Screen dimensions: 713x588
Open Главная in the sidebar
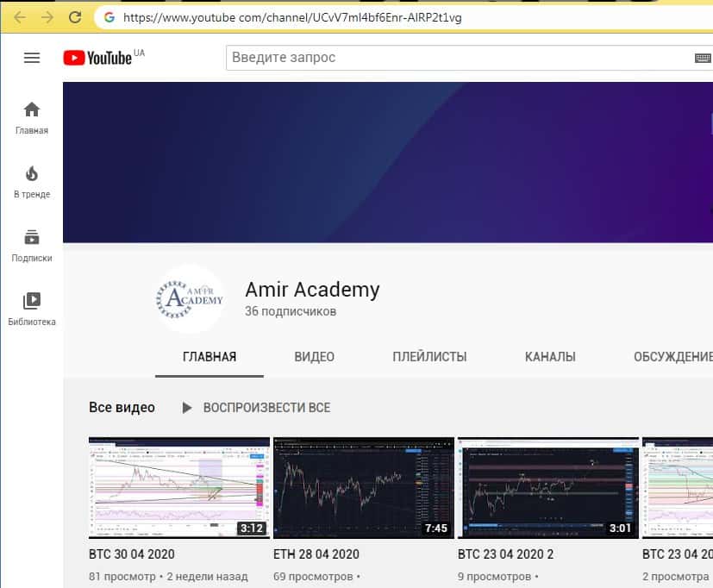32,118
